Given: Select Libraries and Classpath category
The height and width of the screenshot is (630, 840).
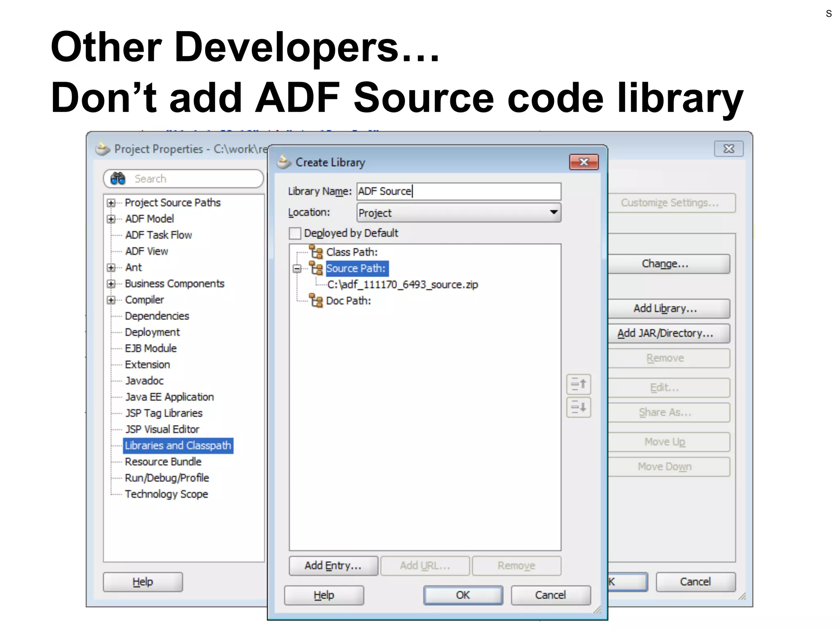Looking at the screenshot, I should point(178,445).
